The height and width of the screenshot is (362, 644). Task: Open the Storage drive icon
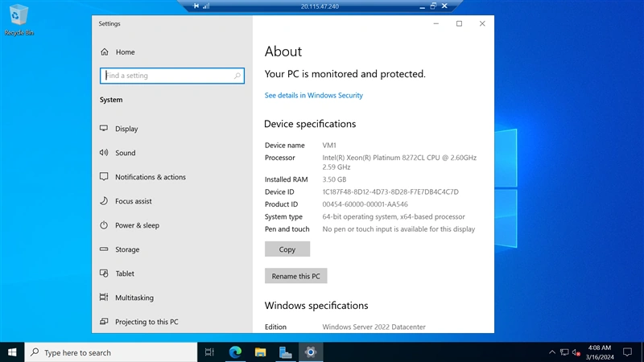point(104,249)
